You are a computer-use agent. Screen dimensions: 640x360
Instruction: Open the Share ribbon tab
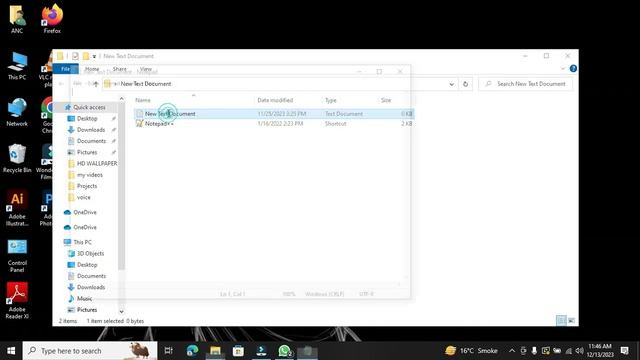(120, 69)
